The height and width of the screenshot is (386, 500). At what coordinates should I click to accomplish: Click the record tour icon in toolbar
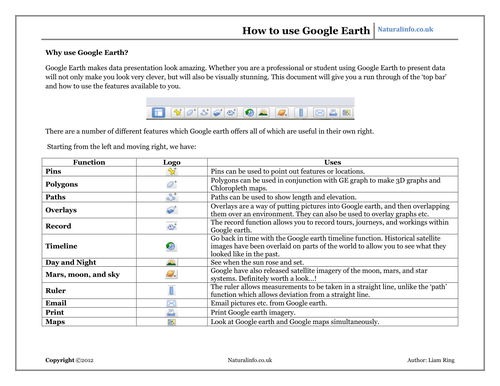click(231, 113)
